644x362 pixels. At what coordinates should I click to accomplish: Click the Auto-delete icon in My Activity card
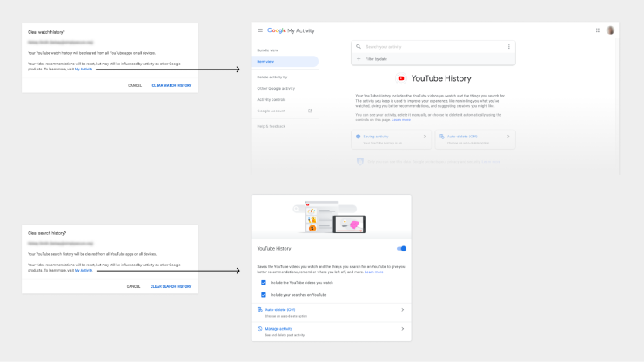442,137
